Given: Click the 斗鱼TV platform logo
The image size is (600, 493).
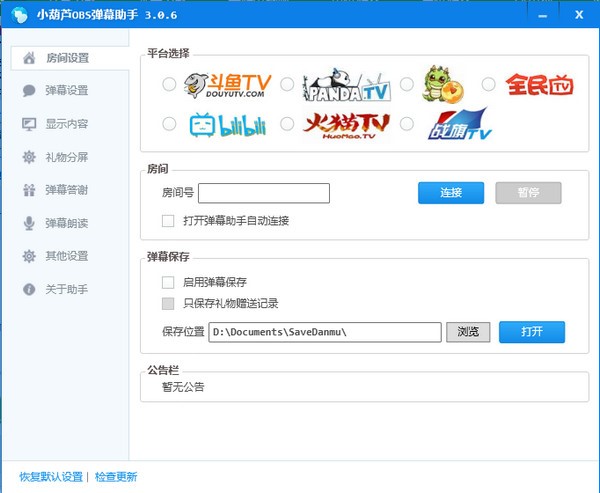Looking at the screenshot, I should coord(227,85).
